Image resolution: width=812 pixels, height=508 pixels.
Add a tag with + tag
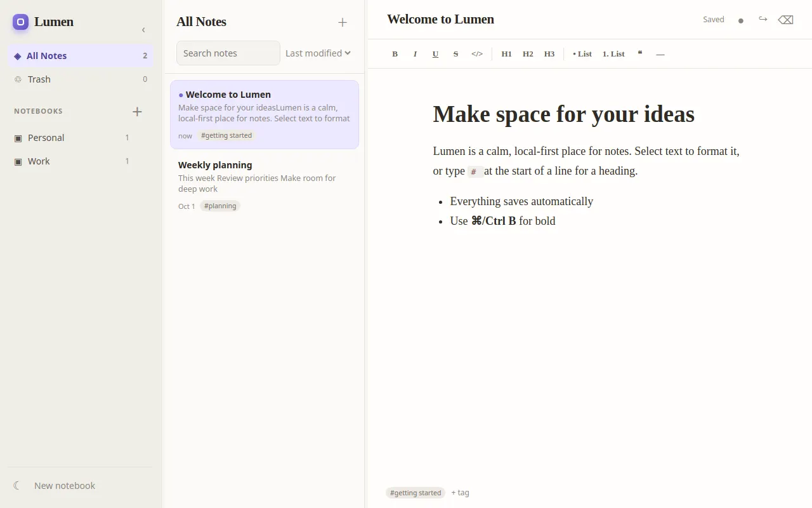[460, 493]
